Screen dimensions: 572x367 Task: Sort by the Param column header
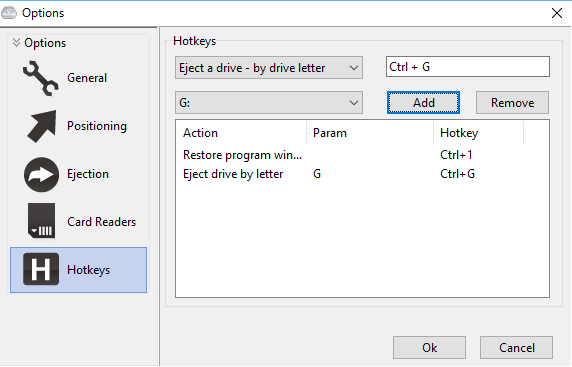click(x=370, y=133)
